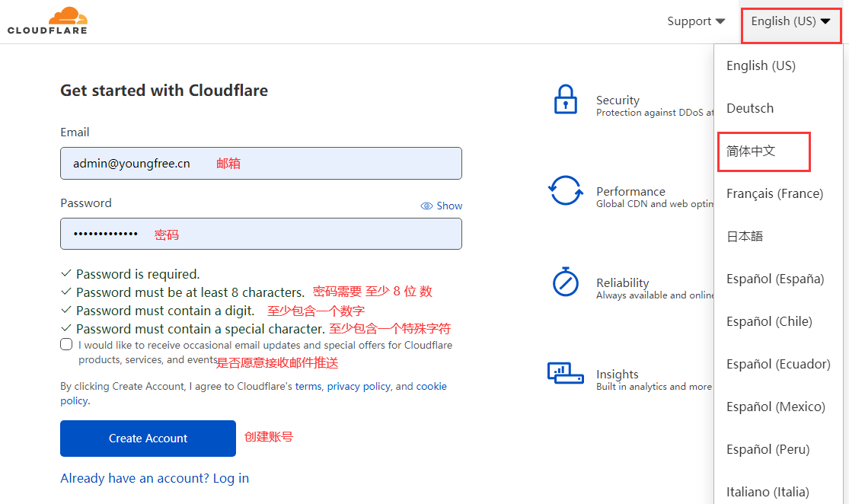Pick Español (Ecuador) language option
This screenshot has width=849, height=504.
coord(778,364)
